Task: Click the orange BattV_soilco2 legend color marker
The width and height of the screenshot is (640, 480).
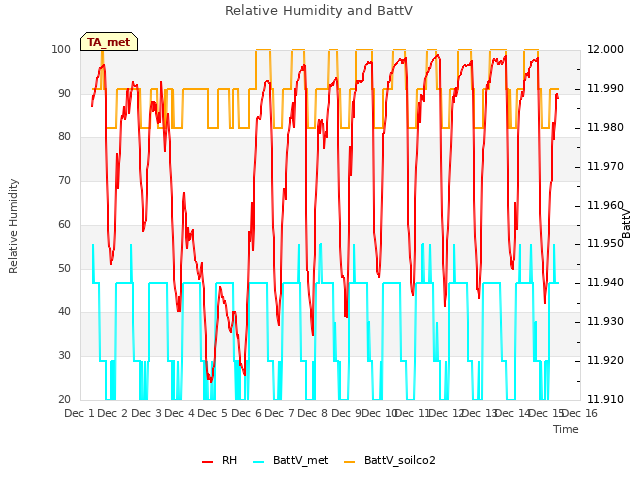Action: 349,462
